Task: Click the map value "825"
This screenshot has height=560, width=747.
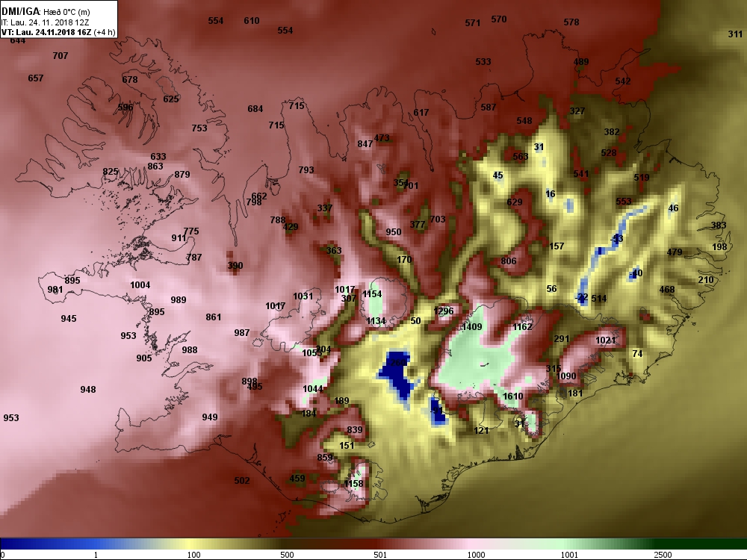Action: 110,172
